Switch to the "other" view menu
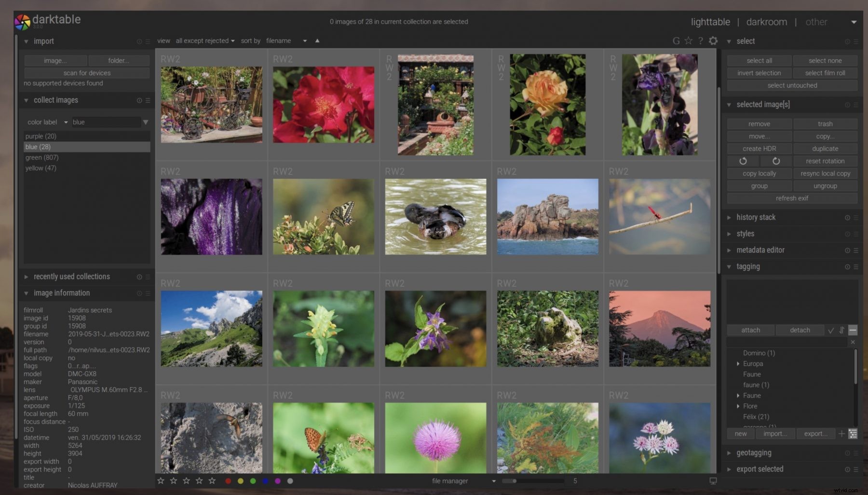Screen dimensions: 868x495 click(816, 22)
